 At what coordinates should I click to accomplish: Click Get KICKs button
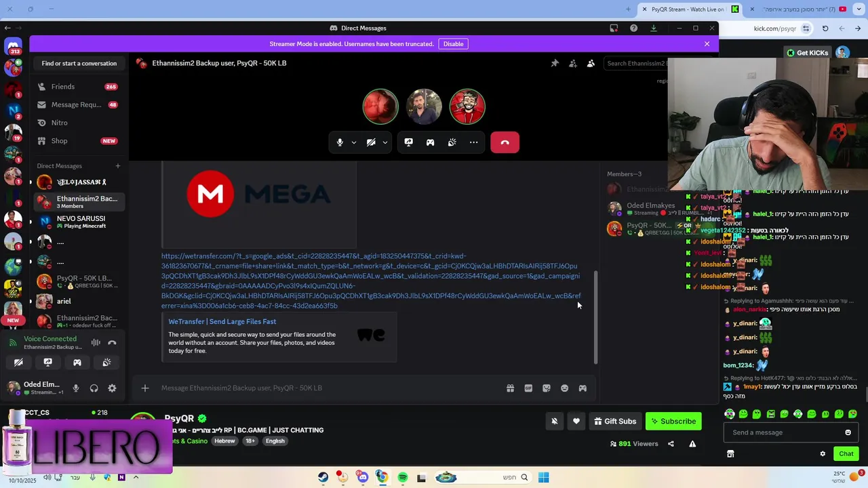807,53
